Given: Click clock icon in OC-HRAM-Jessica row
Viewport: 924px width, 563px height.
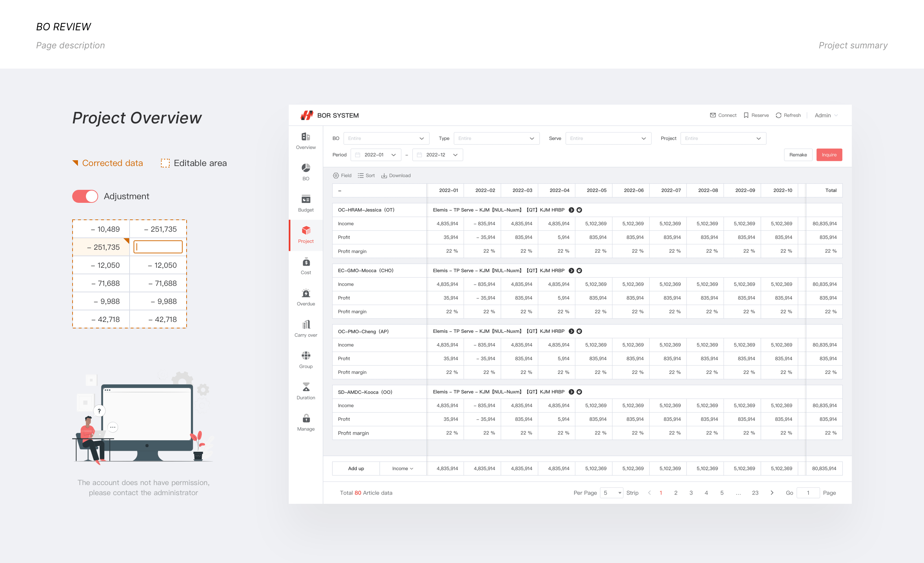Looking at the screenshot, I should pos(579,210).
